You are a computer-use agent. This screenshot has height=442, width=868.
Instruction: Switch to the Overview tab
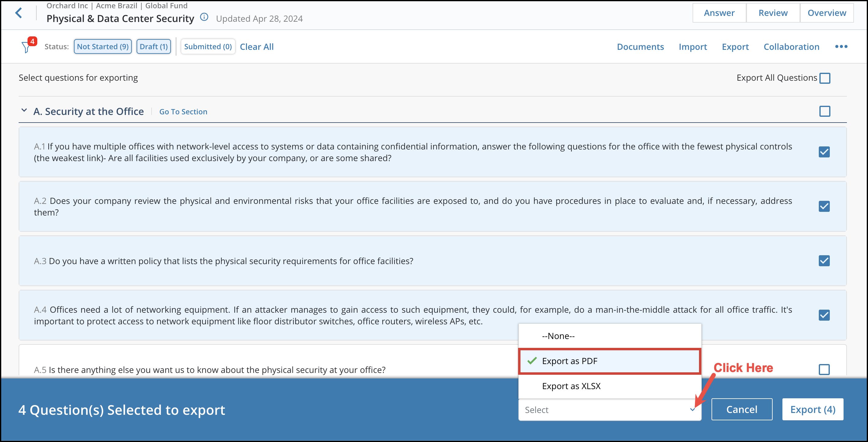point(826,13)
